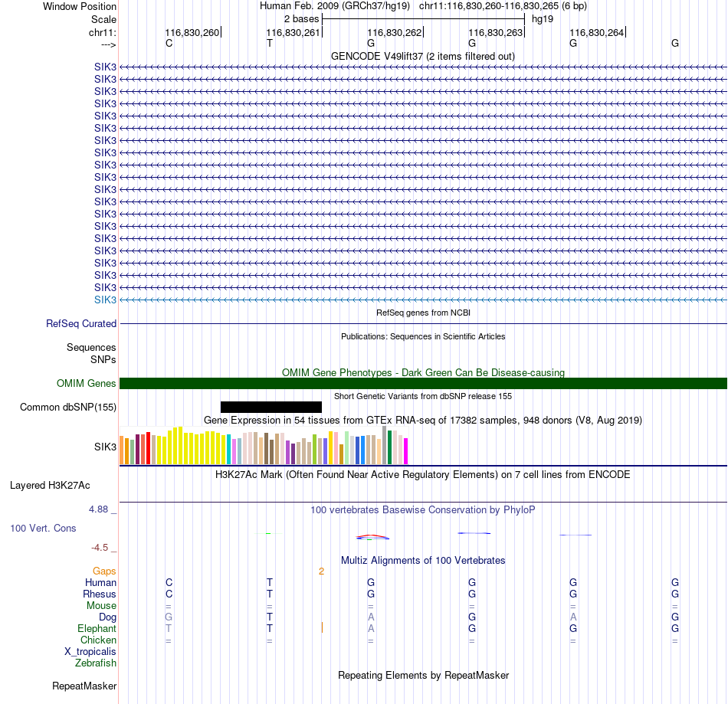Click the 100 Vert. Cons label
The width and height of the screenshot is (728, 704).
tap(43, 528)
